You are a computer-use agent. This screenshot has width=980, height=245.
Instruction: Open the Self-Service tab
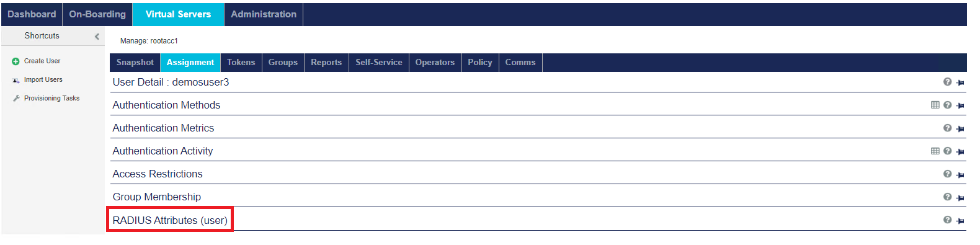pyautogui.click(x=379, y=63)
